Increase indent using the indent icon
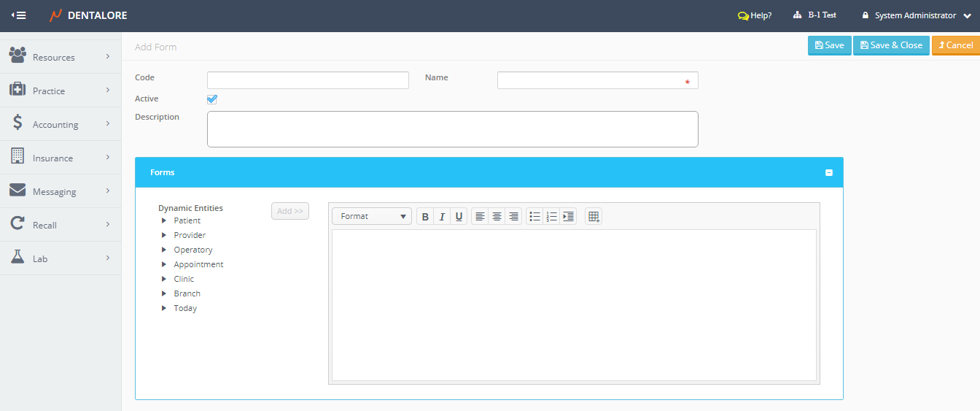 [568, 217]
